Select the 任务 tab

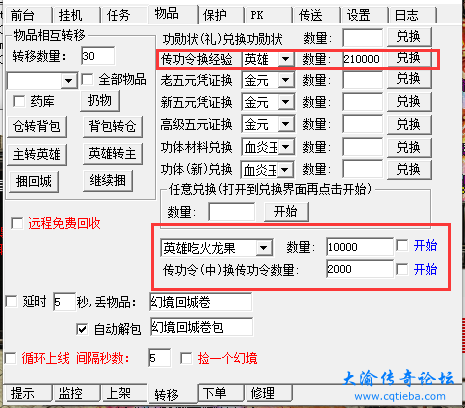click(x=123, y=15)
